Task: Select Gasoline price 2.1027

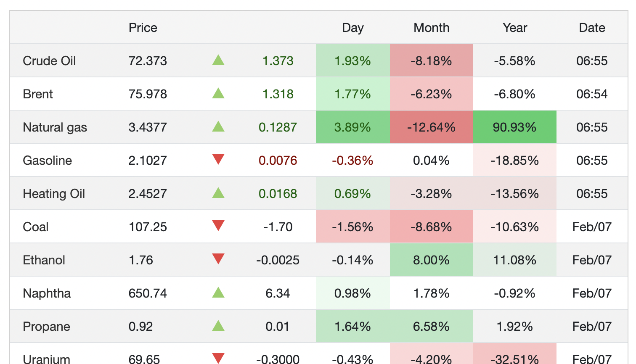Action: [148, 161]
